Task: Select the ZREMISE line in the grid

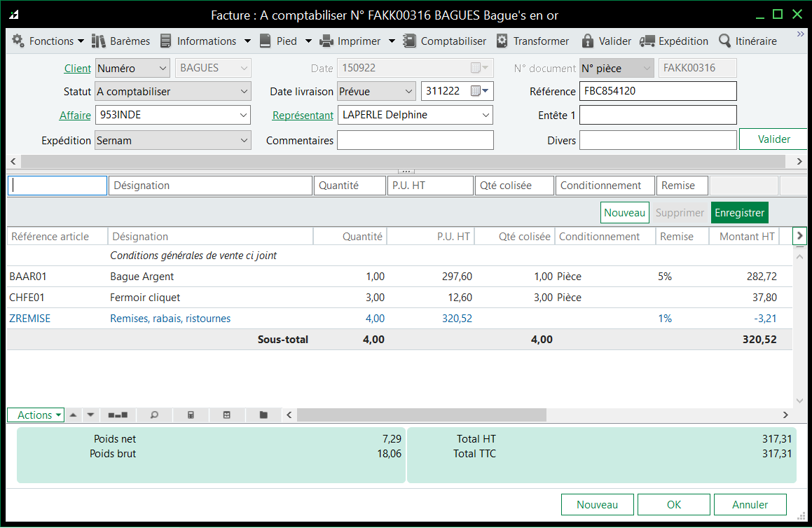Action: [399, 319]
